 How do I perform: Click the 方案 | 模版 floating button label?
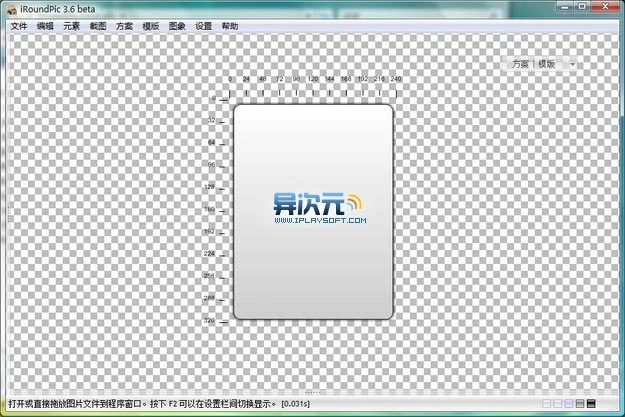533,64
